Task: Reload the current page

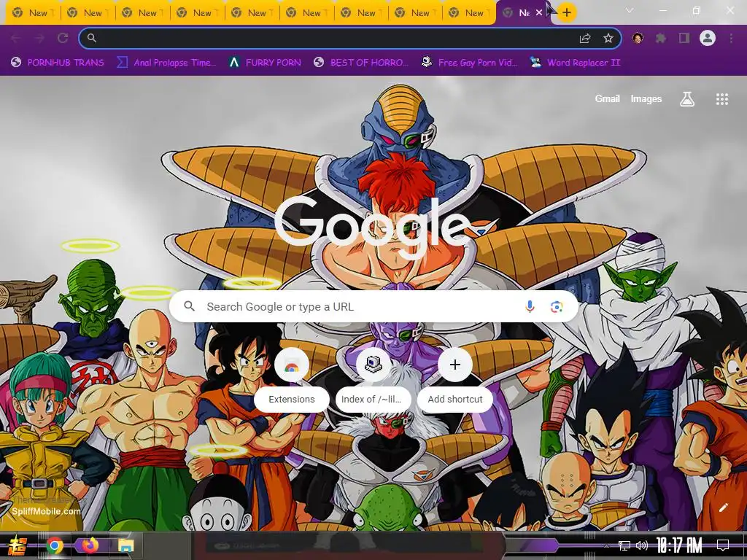Action: (x=63, y=38)
